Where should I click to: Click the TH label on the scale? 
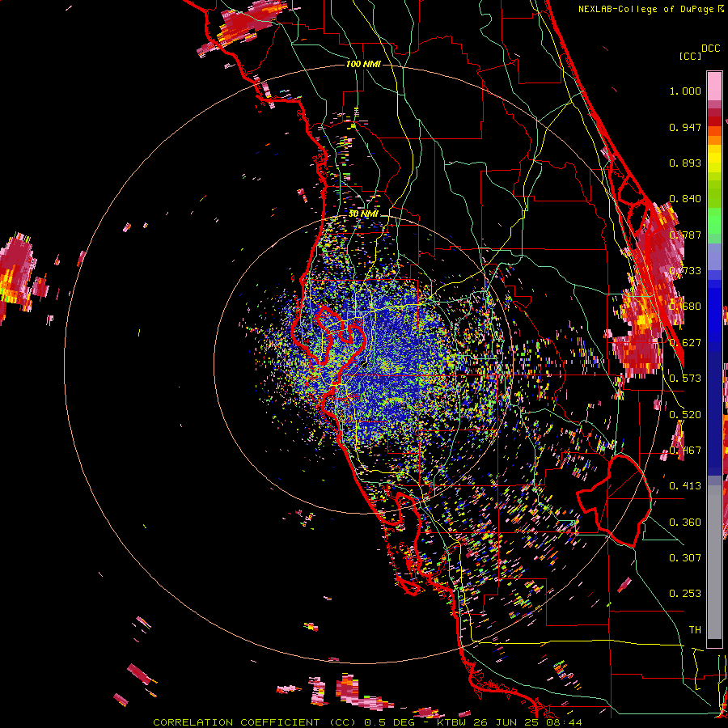coord(695,630)
